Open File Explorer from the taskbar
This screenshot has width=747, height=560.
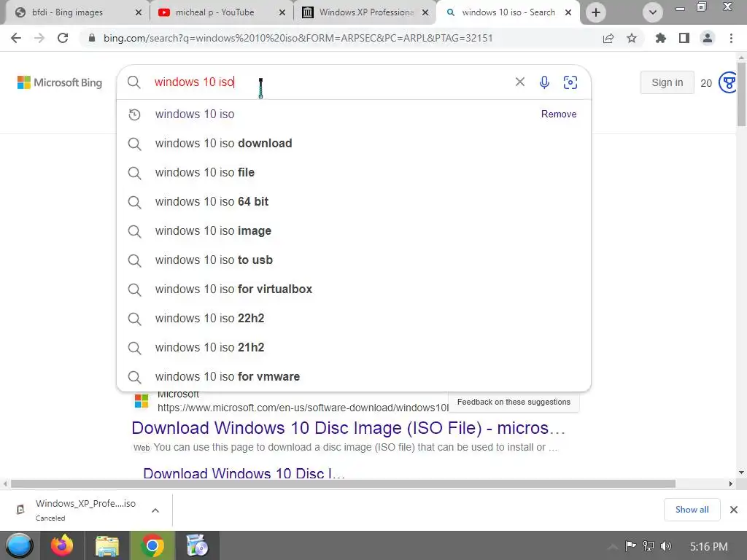(107, 545)
